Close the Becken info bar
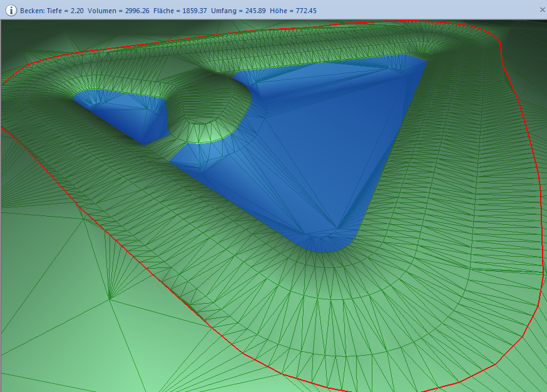 click(x=542, y=10)
